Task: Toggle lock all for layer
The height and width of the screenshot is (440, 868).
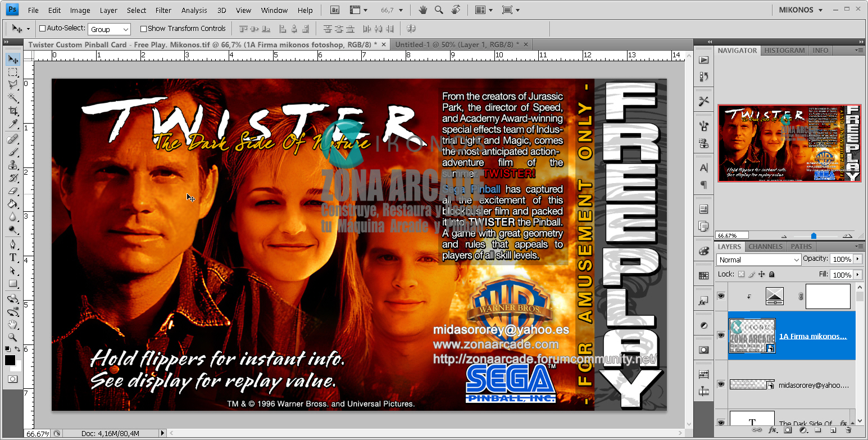Action: point(772,274)
